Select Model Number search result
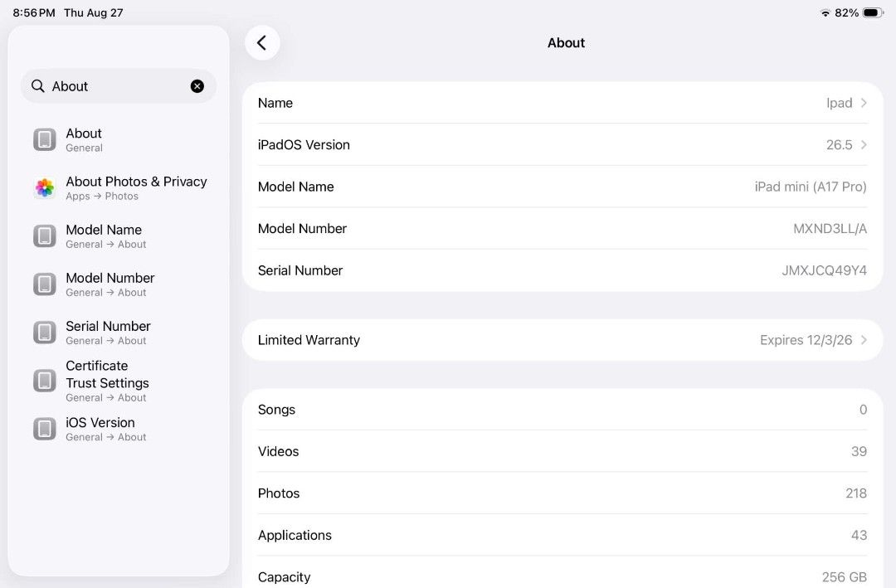Image resolution: width=896 pixels, height=588 pixels. pyautogui.click(x=119, y=284)
